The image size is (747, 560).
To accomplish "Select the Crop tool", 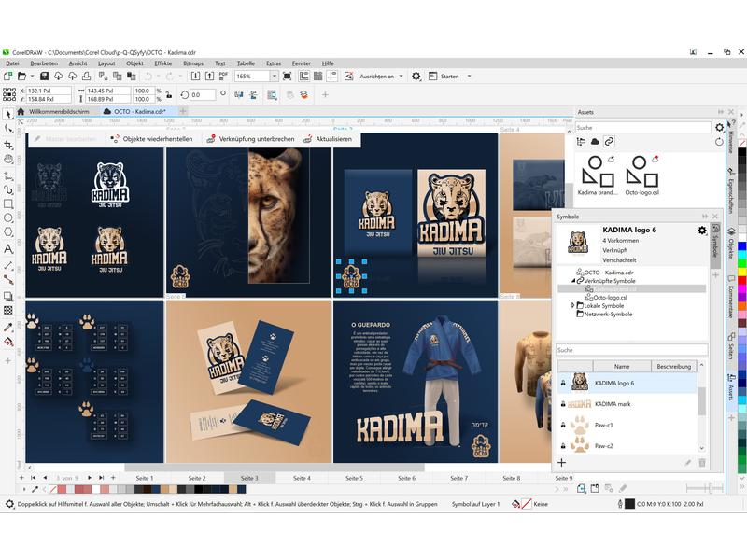I will [x=8, y=145].
